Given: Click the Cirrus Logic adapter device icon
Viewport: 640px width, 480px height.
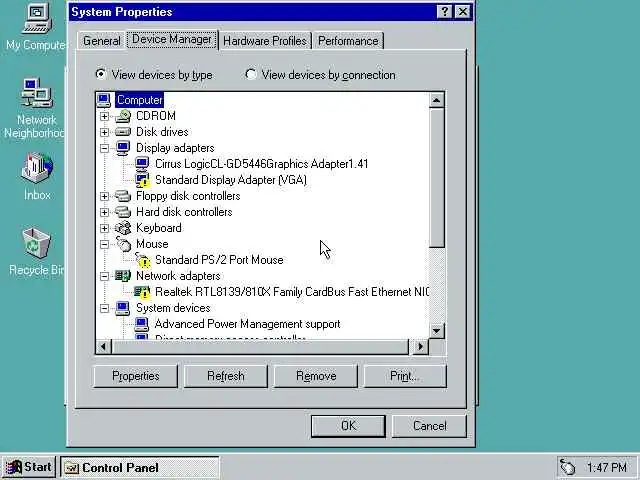Looking at the screenshot, I should coord(142,164).
